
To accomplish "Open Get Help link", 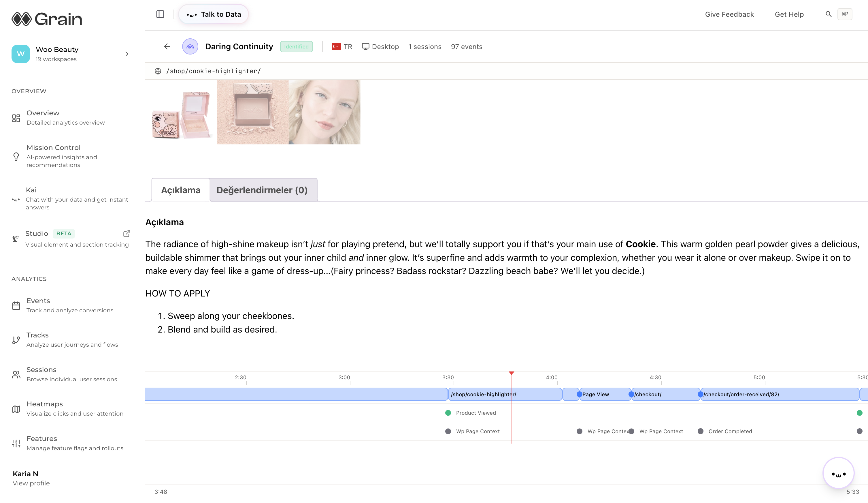I will click(x=789, y=14).
